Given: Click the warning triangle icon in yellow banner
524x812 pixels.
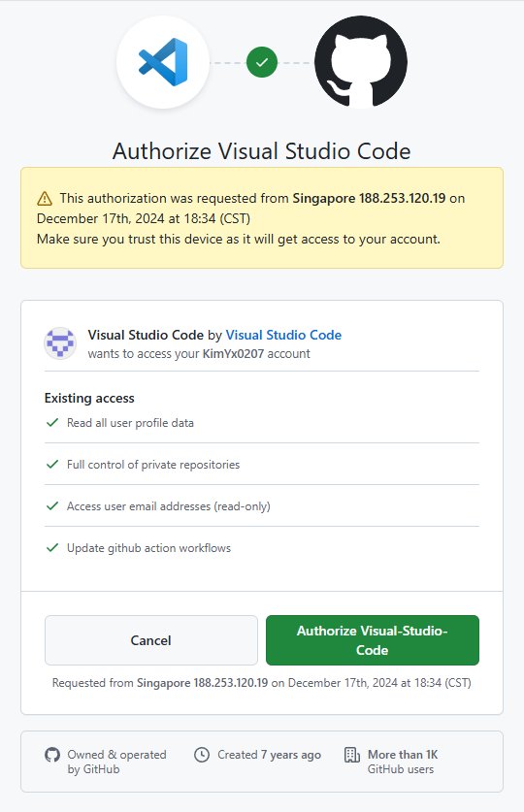Looking at the screenshot, I should (45, 198).
